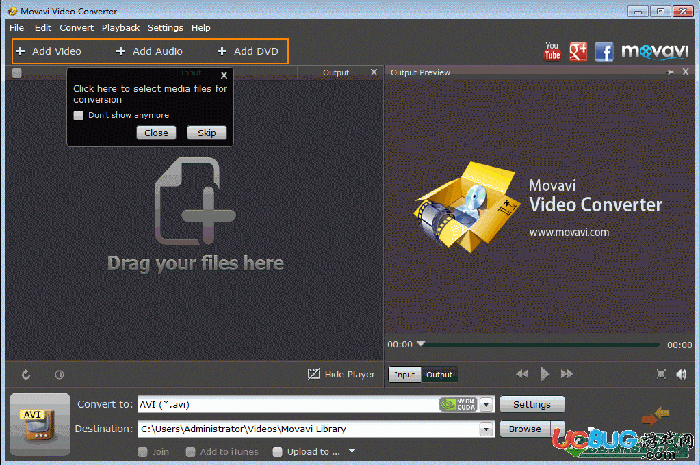Screen dimensions: 700x465
Task: Check Don't show anymore checkbox
Action: click(x=79, y=115)
